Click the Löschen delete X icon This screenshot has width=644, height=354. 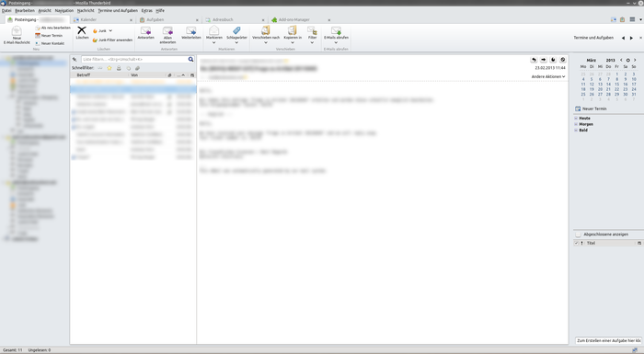82,30
